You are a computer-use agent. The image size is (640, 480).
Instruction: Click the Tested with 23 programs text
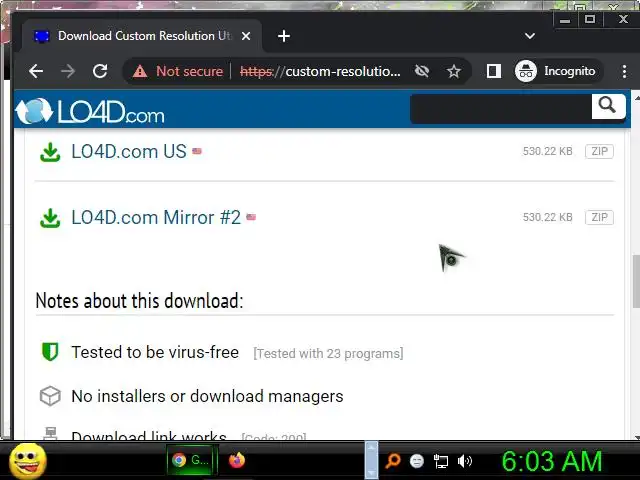click(x=328, y=353)
